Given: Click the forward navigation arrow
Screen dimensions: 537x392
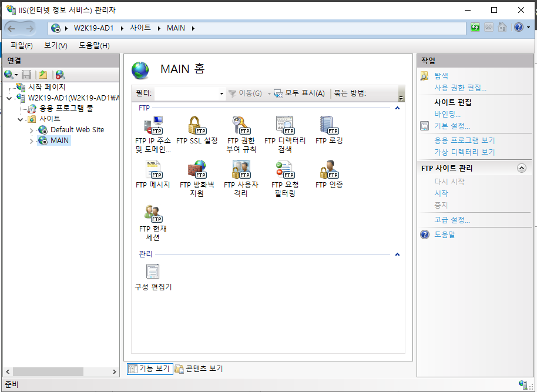Looking at the screenshot, I should coord(30,28).
